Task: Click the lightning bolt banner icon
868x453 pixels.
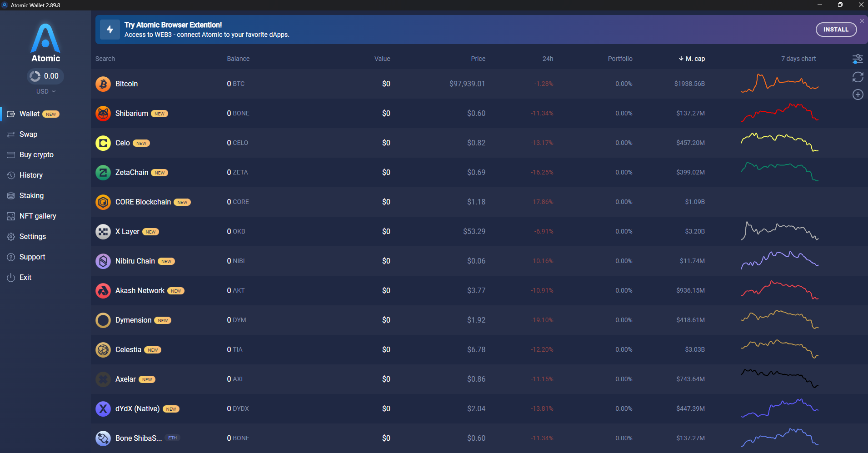Action: pos(110,30)
